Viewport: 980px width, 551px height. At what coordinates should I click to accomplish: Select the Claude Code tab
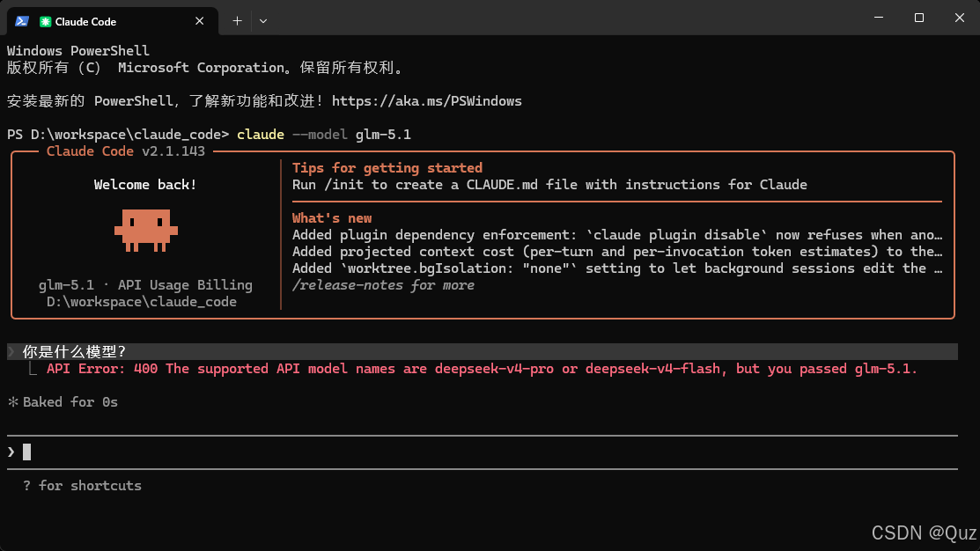click(x=113, y=21)
